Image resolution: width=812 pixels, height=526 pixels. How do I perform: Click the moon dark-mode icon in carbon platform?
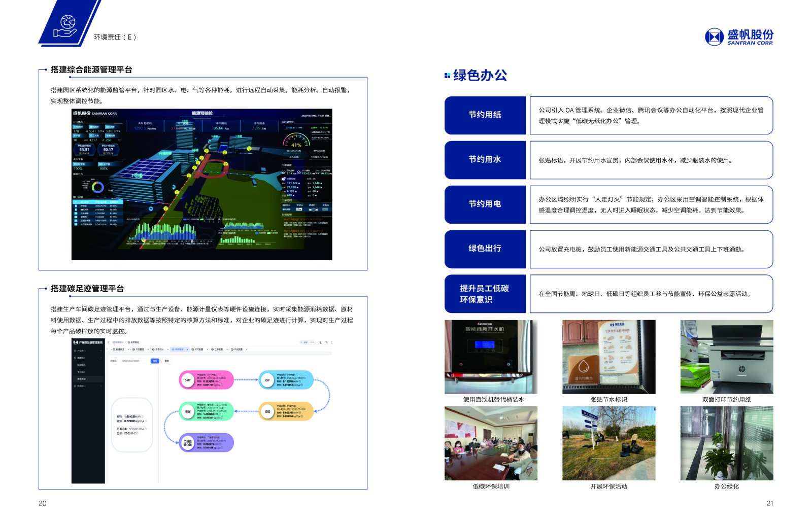321,342
